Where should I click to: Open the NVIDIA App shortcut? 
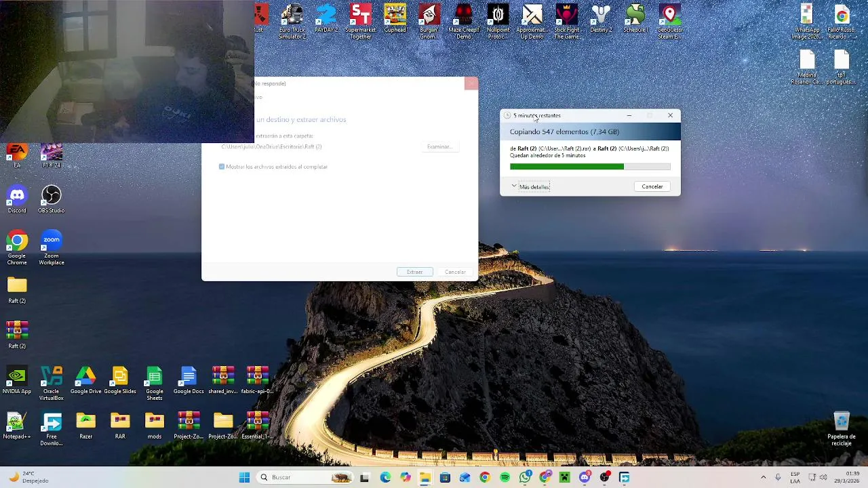(x=17, y=381)
